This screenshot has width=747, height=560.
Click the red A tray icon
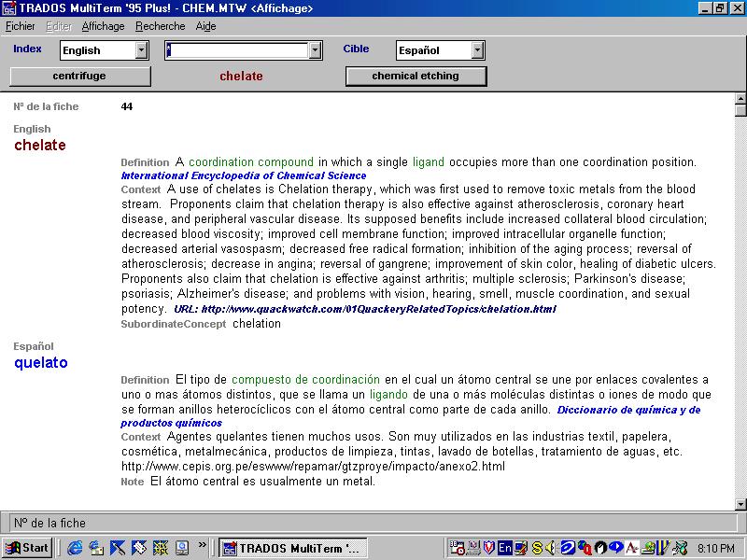632,548
